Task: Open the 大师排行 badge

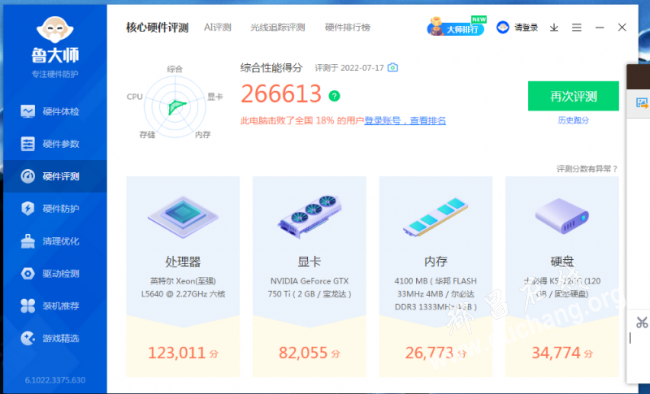Action: click(x=456, y=27)
